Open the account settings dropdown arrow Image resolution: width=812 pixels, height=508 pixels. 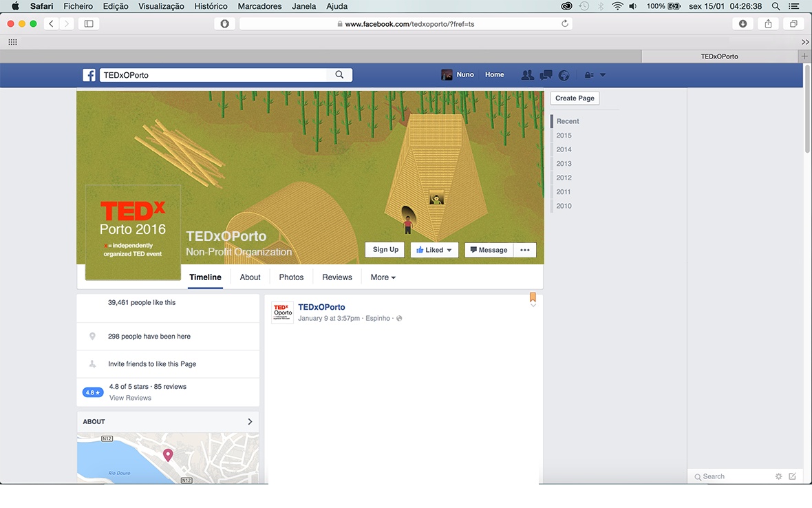click(602, 75)
